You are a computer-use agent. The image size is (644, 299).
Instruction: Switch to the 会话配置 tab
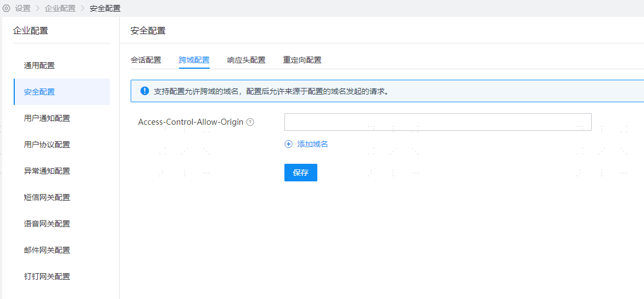146,60
